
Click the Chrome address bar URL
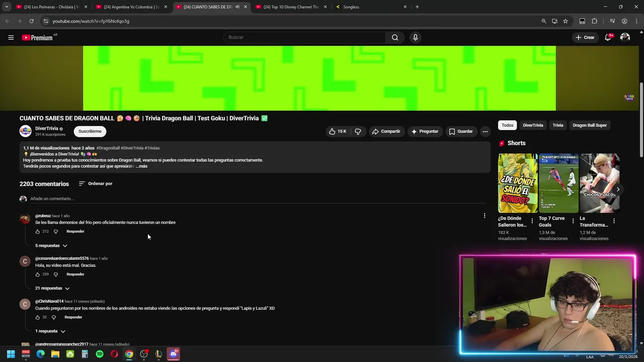pyautogui.click(x=91, y=21)
